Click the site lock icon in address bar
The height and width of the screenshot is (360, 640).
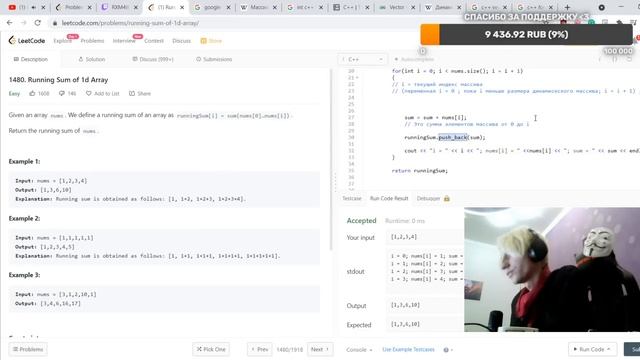(x=55, y=23)
